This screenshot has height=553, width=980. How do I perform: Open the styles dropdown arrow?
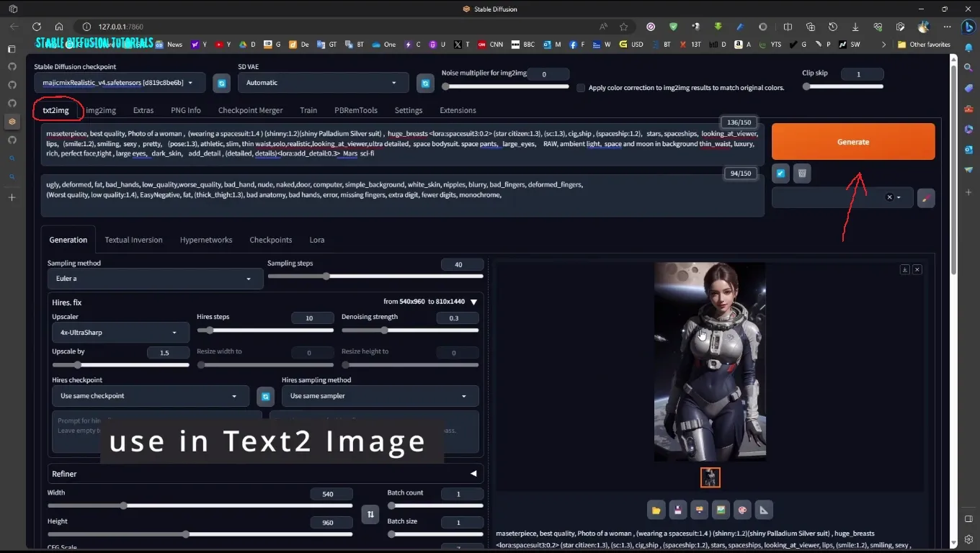(x=899, y=197)
